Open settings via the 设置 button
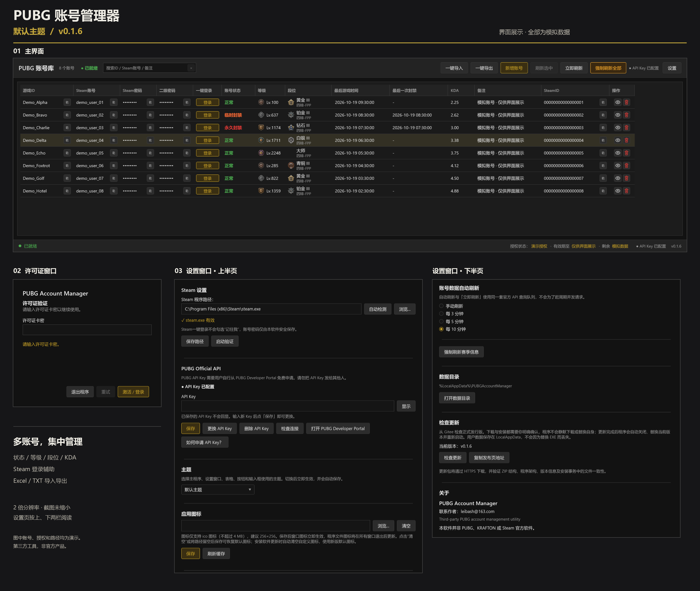This screenshot has width=700, height=591. pos(672,68)
